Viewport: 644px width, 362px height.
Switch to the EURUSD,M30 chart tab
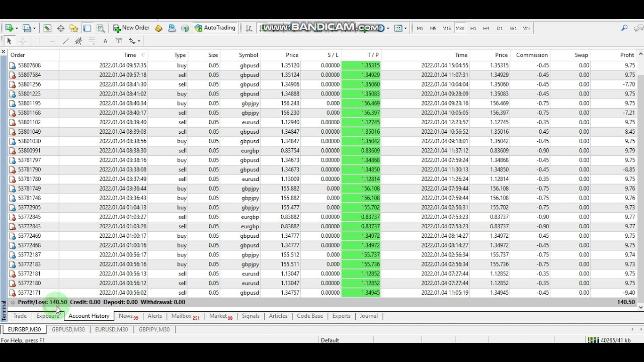pos(111,330)
